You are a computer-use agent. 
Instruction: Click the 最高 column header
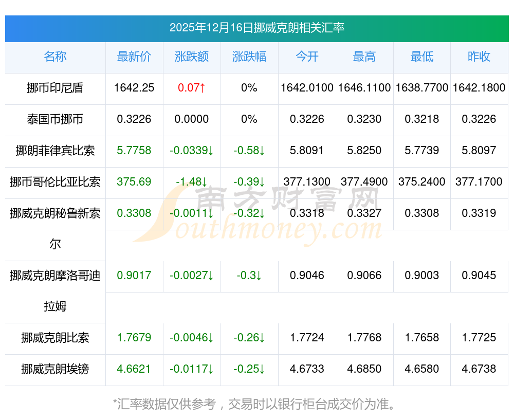point(364,57)
